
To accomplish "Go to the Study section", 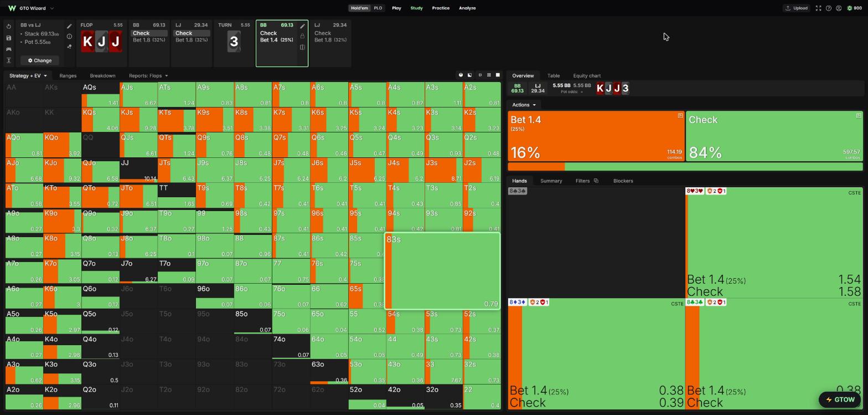I will point(416,8).
